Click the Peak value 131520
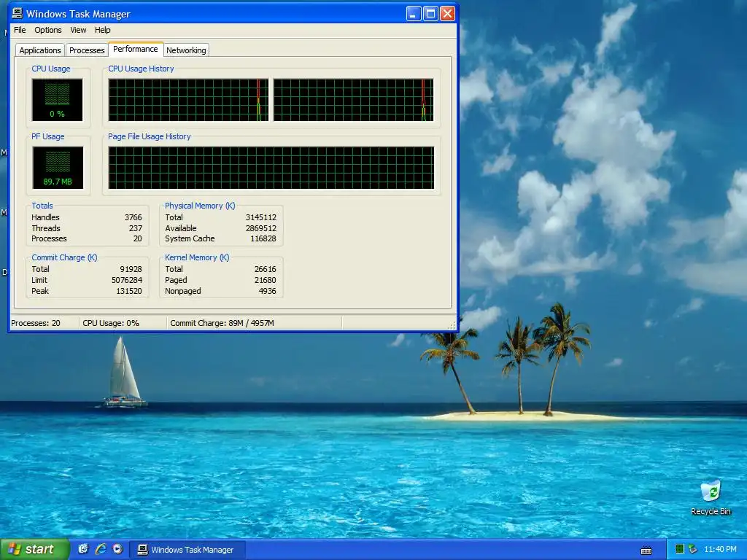Image resolution: width=747 pixels, height=560 pixels. pyautogui.click(x=129, y=291)
